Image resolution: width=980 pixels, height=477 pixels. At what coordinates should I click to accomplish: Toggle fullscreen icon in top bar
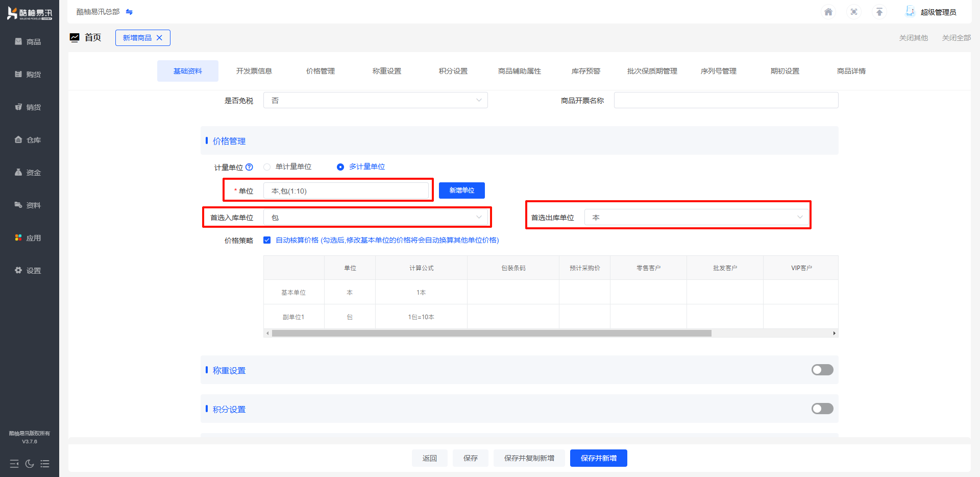(853, 12)
